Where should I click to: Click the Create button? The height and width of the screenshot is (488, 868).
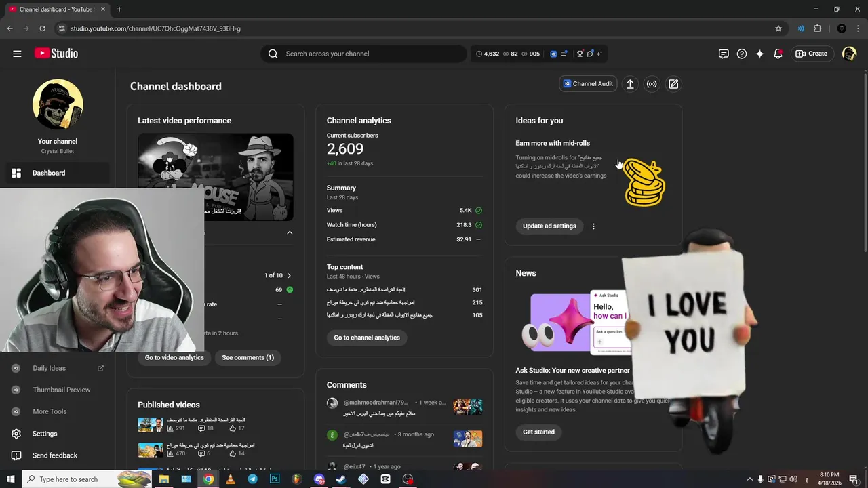click(x=812, y=54)
